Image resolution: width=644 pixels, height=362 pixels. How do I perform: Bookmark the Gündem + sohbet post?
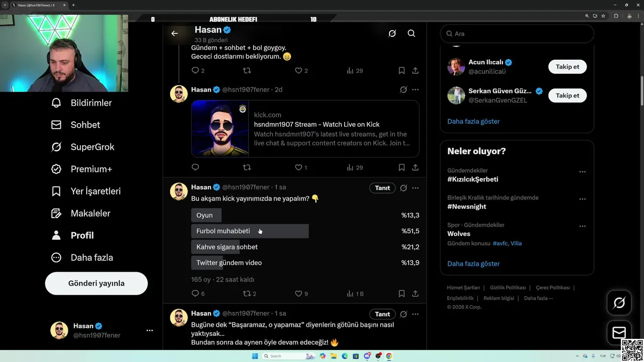coord(401,71)
